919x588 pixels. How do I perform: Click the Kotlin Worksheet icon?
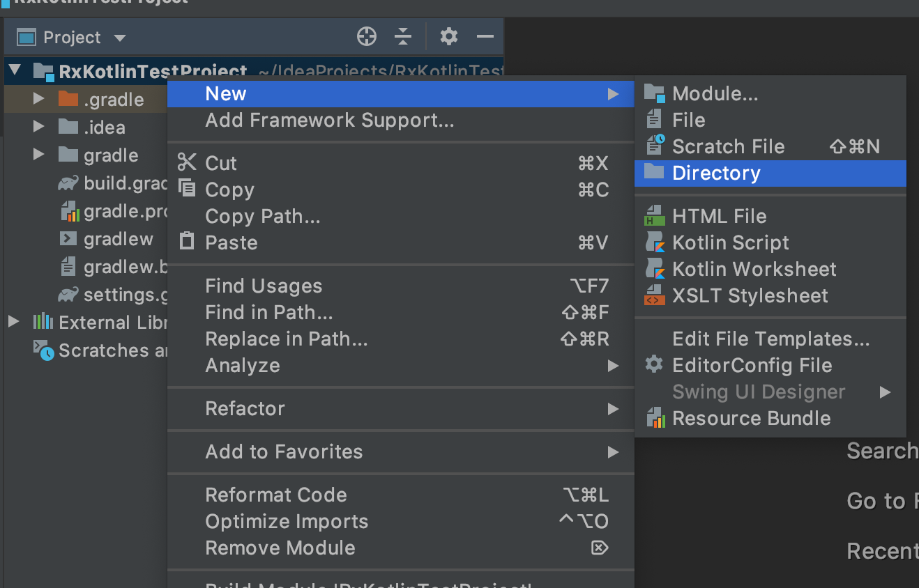(x=655, y=269)
